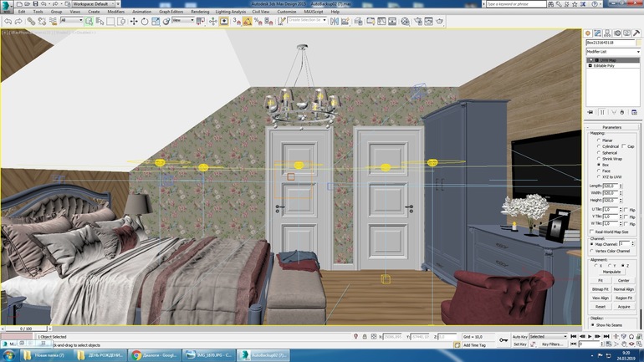Click the Select Object tool icon

tap(89, 21)
